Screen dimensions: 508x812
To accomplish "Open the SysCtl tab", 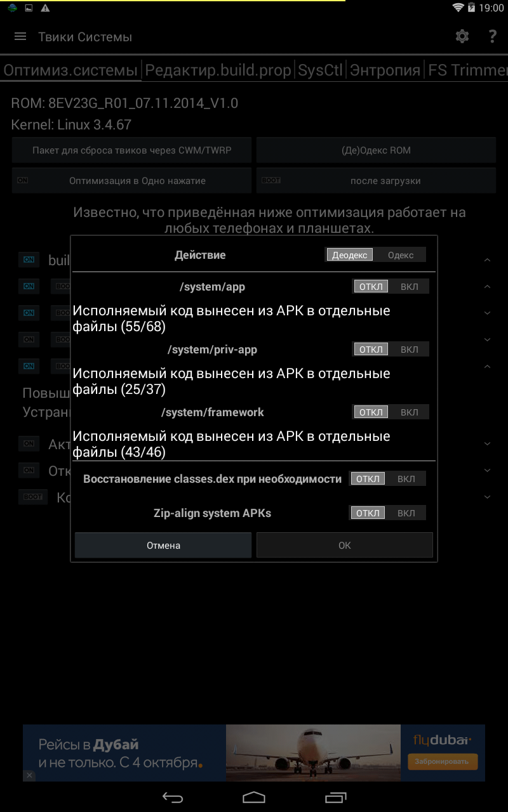I will click(x=320, y=70).
